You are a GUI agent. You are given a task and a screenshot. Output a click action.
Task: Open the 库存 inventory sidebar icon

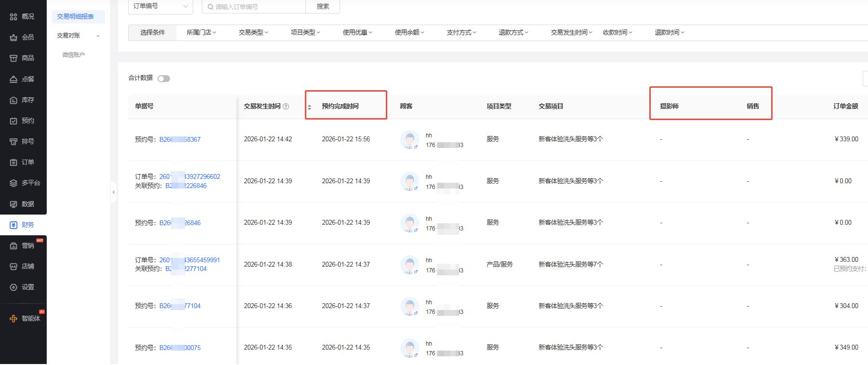point(13,100)
